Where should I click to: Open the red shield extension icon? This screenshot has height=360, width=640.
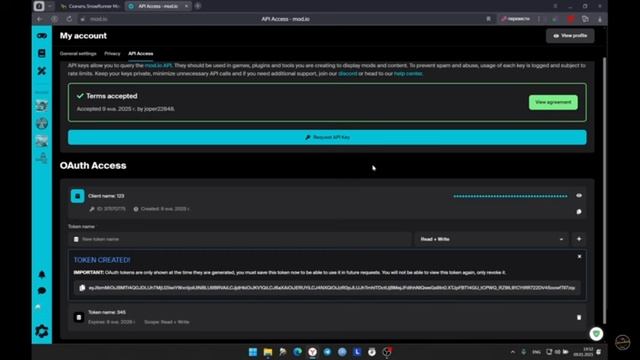coord(571,19)
